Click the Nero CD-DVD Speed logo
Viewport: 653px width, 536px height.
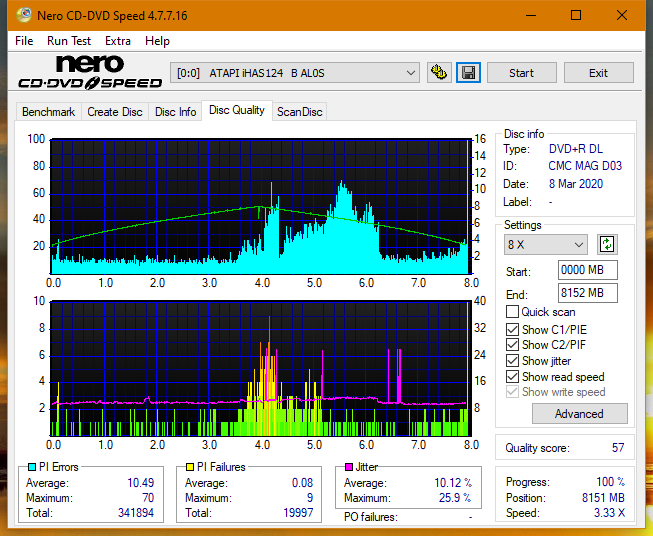coord(90,73)
